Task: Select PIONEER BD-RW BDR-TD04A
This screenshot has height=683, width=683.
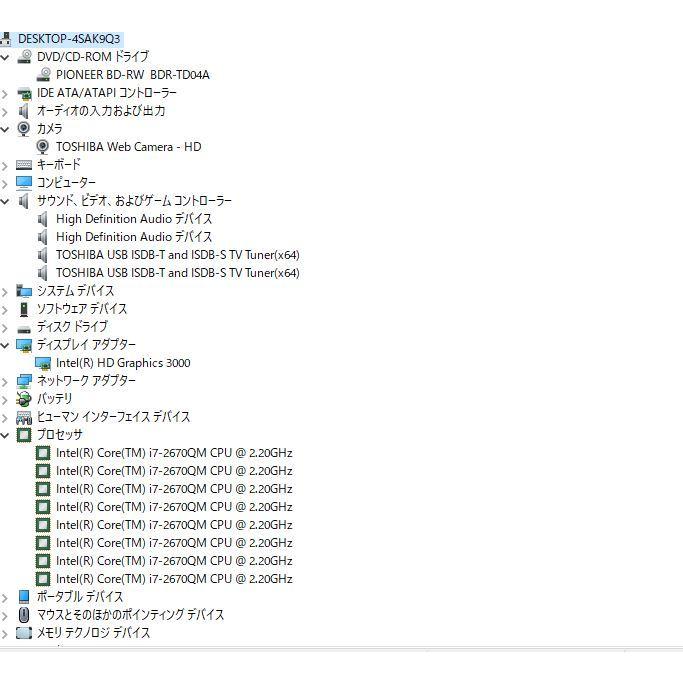Action: point(132,74)
